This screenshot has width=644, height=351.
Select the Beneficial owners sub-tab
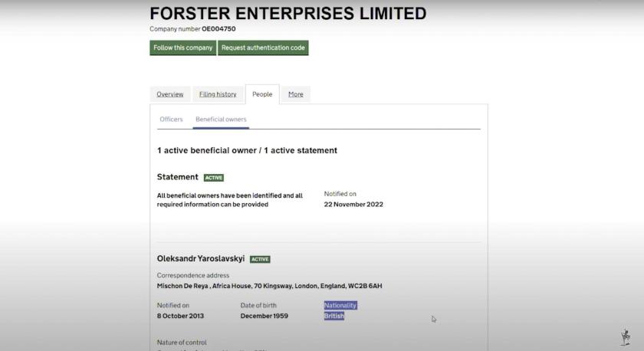[221, 120]
